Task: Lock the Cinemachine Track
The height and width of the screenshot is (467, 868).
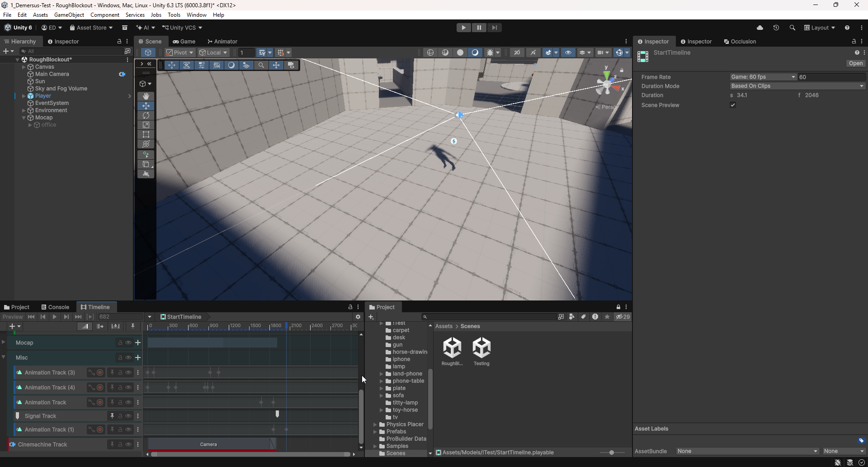Action: [120, 445]
